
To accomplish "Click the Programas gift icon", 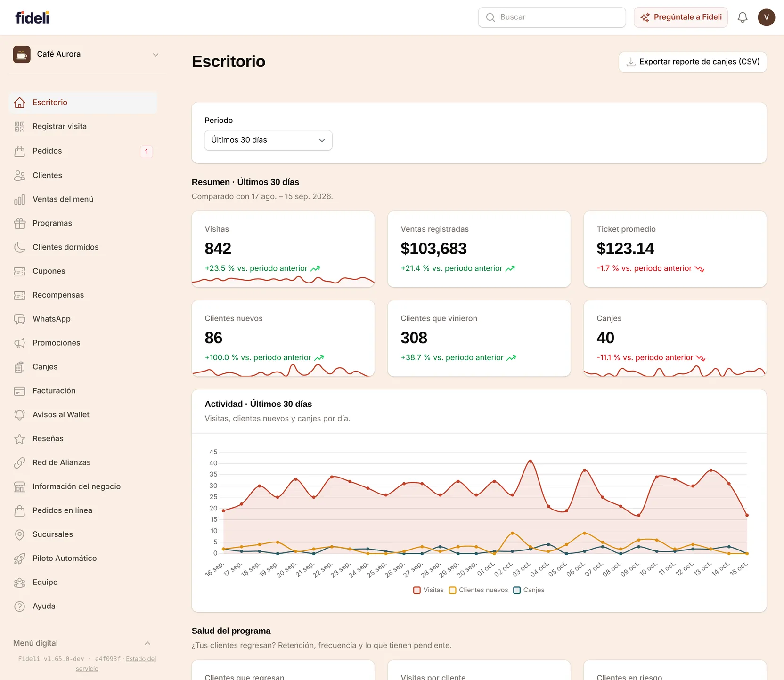I will click(19, 223).
